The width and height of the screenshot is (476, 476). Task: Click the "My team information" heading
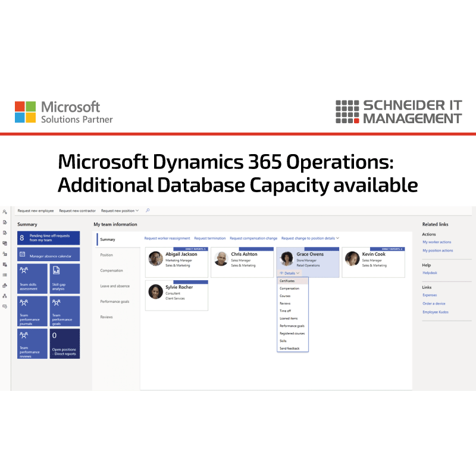(115, 224)
